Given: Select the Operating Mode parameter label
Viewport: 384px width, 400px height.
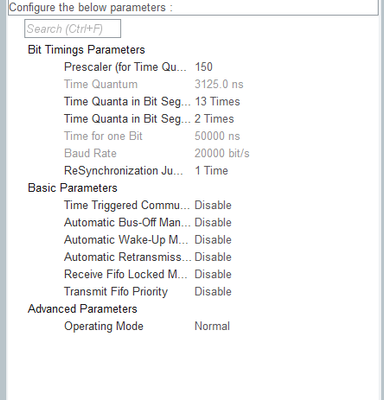Looking at the screenshot, I should [104, 326].
